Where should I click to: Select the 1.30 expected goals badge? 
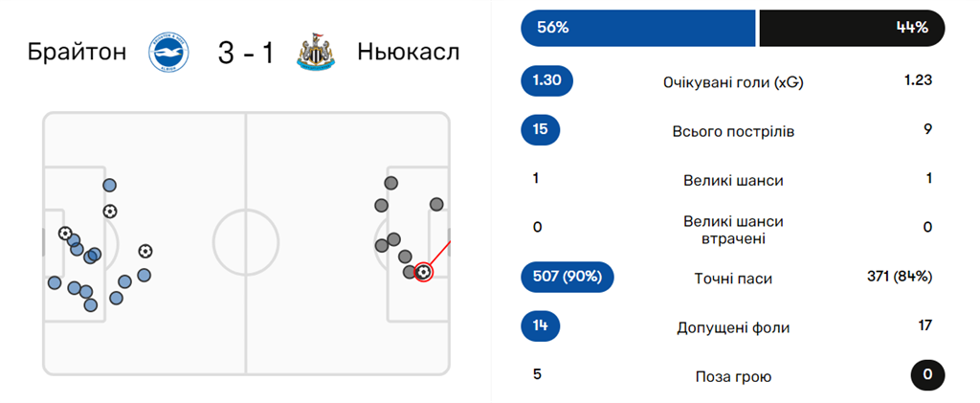tap(546, 81)
